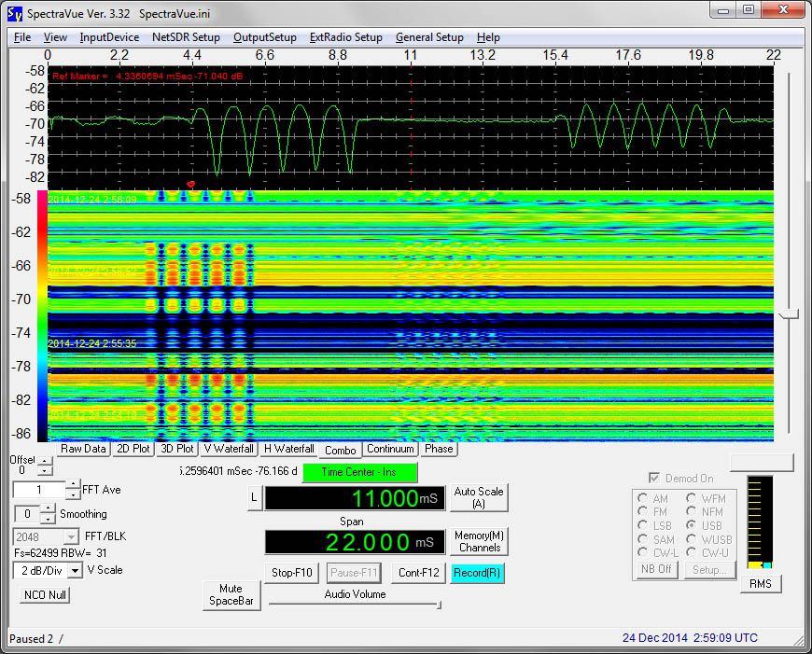Click the demod Setup... button
The height and width of the screenshot is (654, 812).
pos(709,570)
